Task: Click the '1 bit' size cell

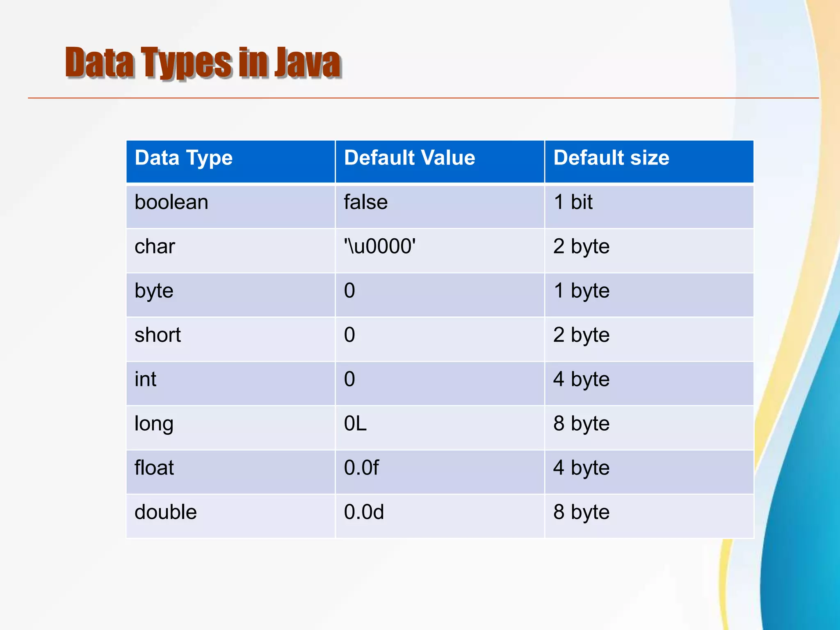Action: coord(573,202)
